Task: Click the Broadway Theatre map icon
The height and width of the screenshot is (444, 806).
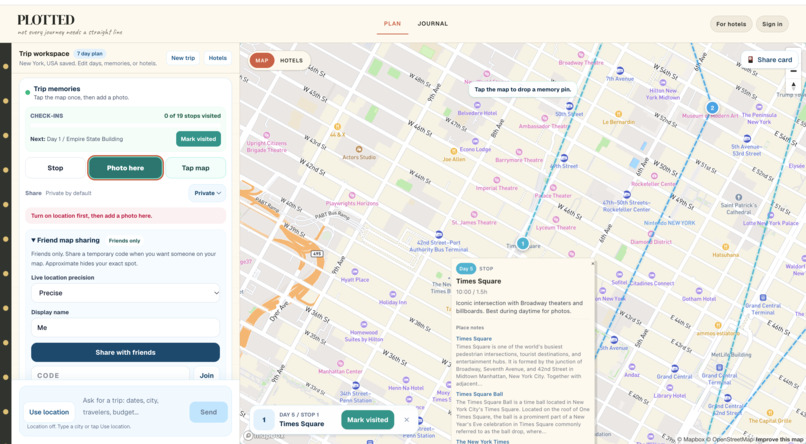Action: (x=581, y=54)
